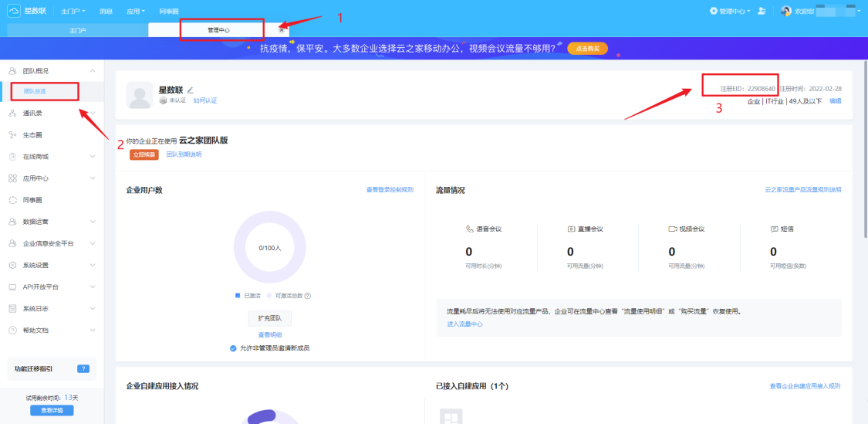Viewport: 868px width, 424px height.
Task: Click the 管理中心 gear icon in top bar
Action: pyautogui.click(x=714, y=11)
